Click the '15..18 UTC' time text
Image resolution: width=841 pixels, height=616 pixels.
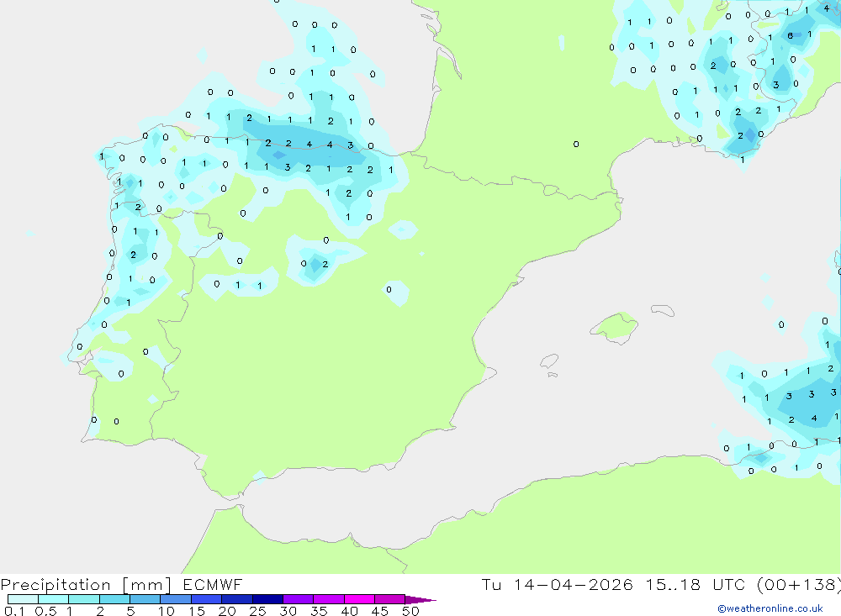click(x=696, y=584)
